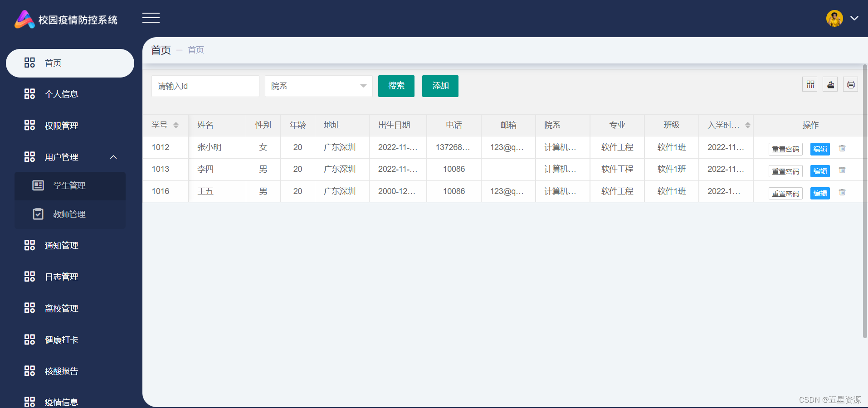Click the vertical page scrollbar
Screen dimensions: 868x408
click(x=865, y=201)
